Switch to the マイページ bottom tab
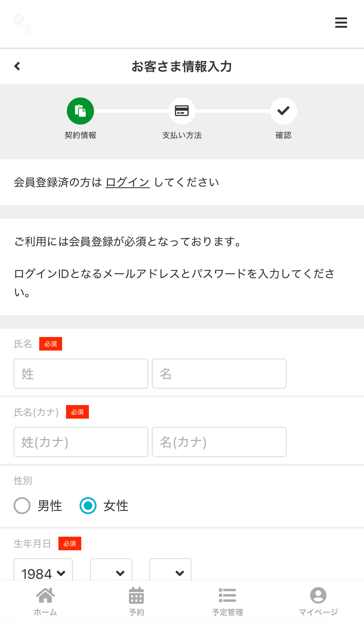364x622 pixels. pyautogui.click(x=319, y=600)
